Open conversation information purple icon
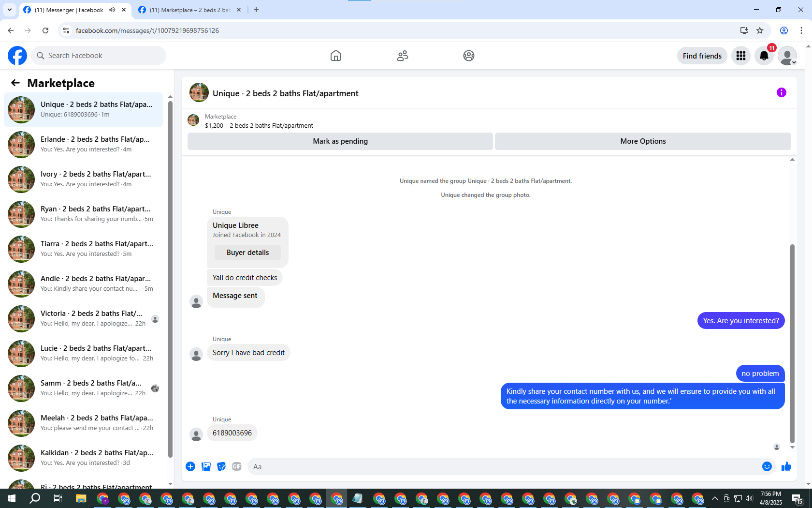The height and width of the screenshot is (508, 812). pyautogui.click(x=782, y=92)
